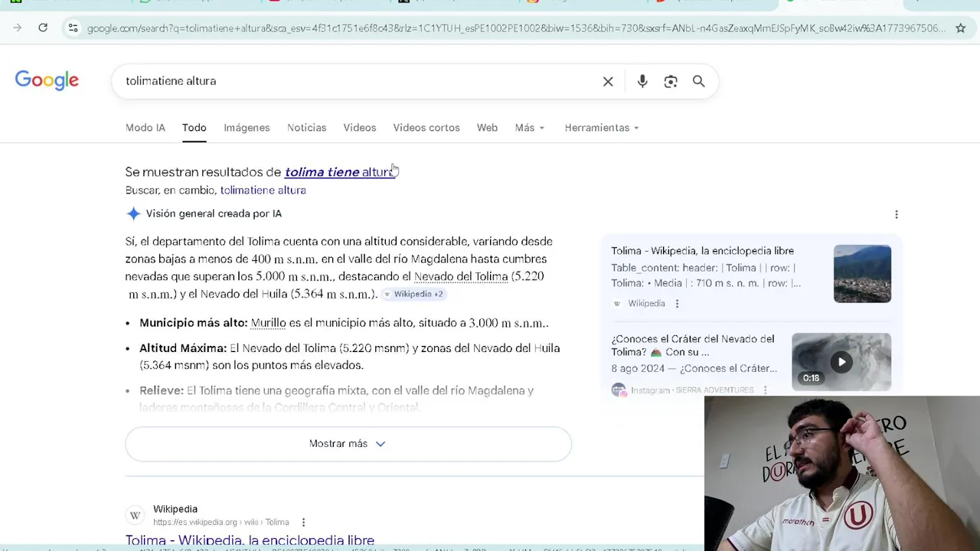The width and height of the screenshot is (980, 551).
Task: Click the 'Altitud Máxima:' bullet text
Action: click(x=183, y=348)
